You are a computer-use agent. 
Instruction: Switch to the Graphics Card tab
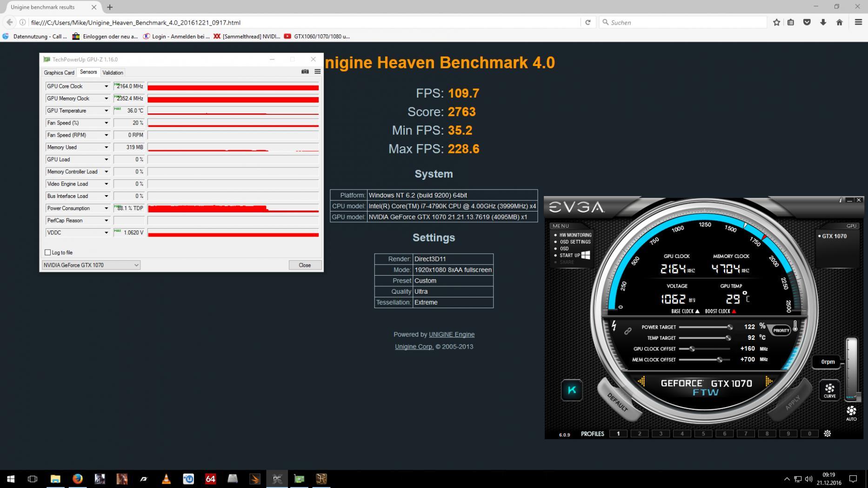[x=59, y=73]
